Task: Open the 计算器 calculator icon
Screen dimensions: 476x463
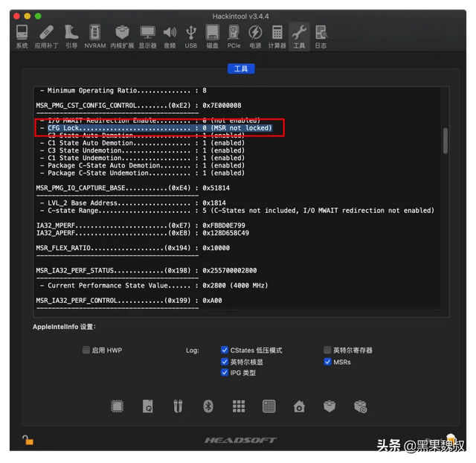Action: [277, 36]
